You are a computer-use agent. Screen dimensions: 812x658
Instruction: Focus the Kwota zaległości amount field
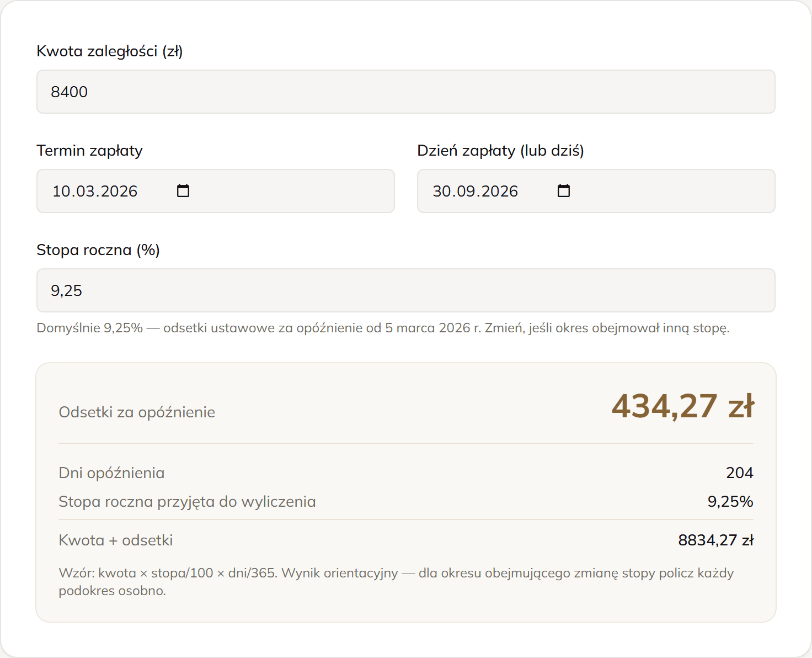(x=406, y=92)
